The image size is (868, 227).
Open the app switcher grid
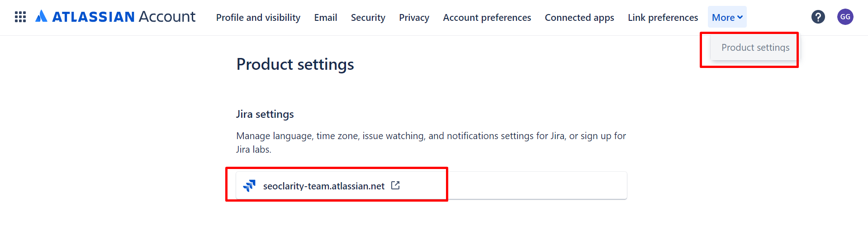(20, 17)
